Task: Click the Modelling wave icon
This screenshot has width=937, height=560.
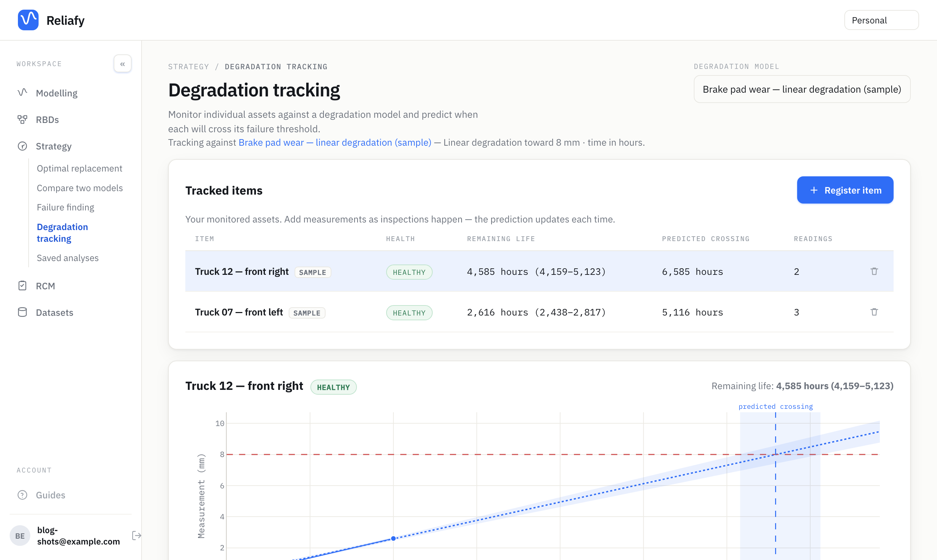Action: point(22,92)
